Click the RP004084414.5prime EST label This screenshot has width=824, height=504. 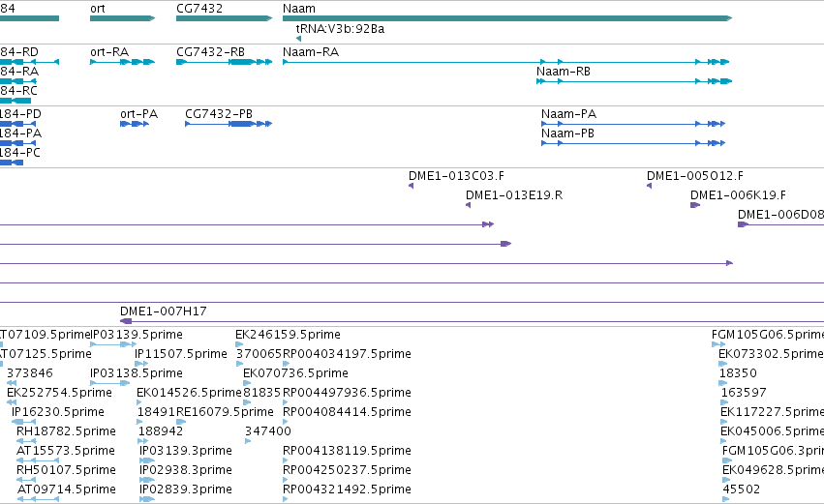click(347, 411)
